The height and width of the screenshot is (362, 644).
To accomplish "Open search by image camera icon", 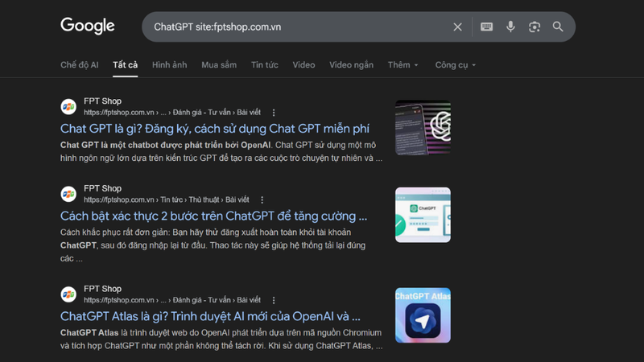I will 535,27.
